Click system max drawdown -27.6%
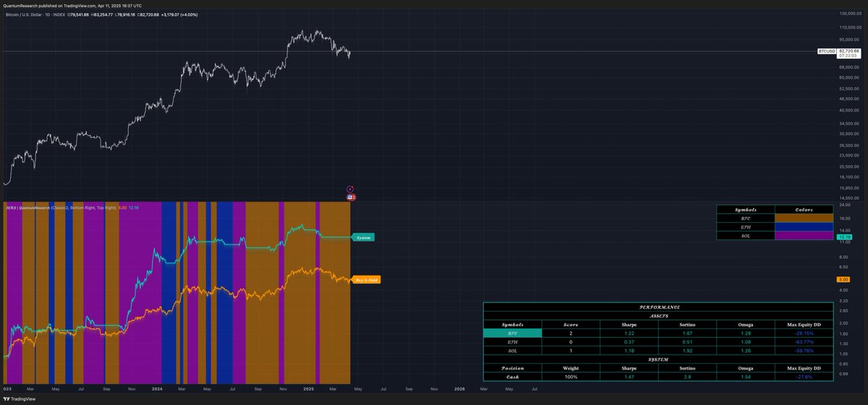The image size is (868, 405). click(804, 377)
